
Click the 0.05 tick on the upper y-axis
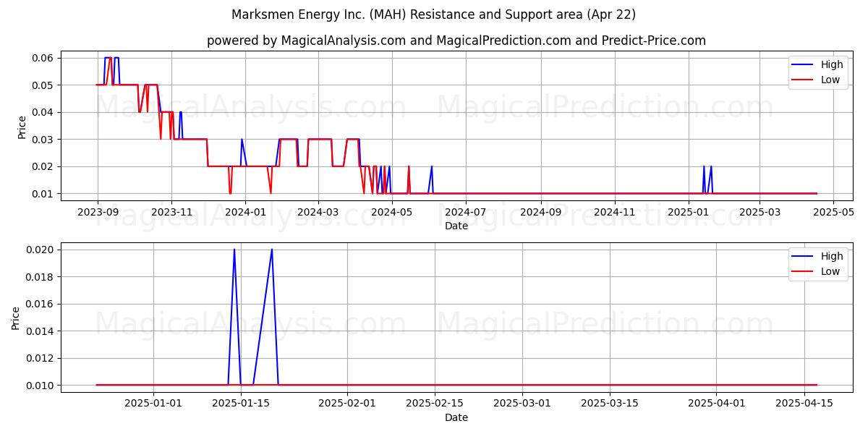click(x=43, y=85)
